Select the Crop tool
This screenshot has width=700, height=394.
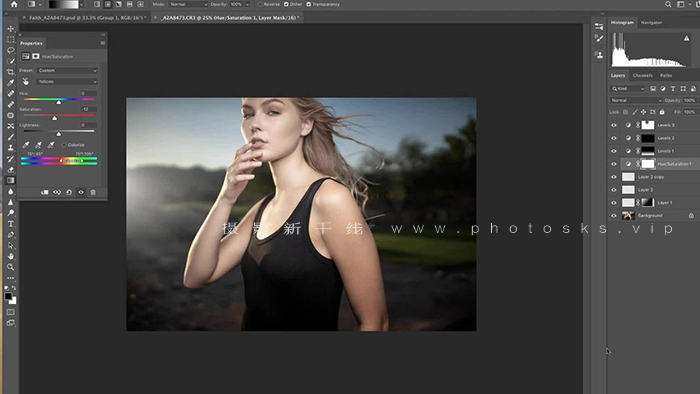[x=11, y=72]
